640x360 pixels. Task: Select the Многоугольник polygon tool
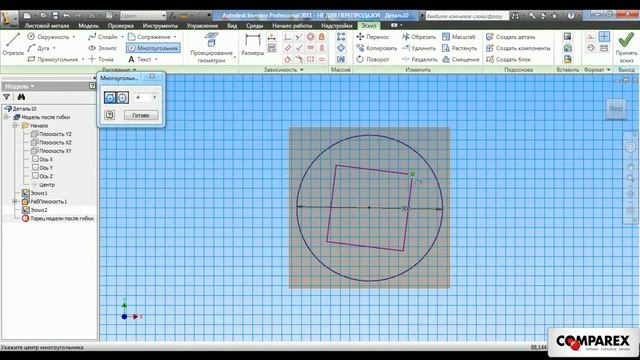click(x=153, y=48)
